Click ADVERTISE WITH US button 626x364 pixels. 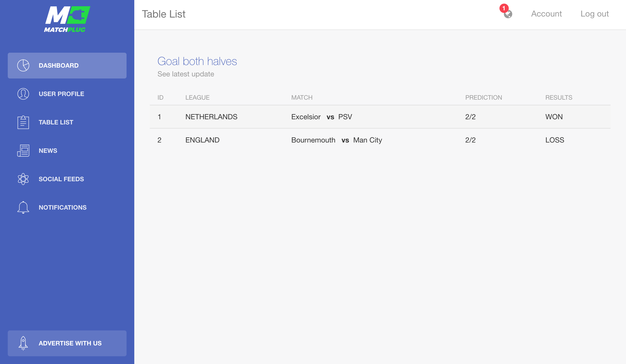coord(67,343)
